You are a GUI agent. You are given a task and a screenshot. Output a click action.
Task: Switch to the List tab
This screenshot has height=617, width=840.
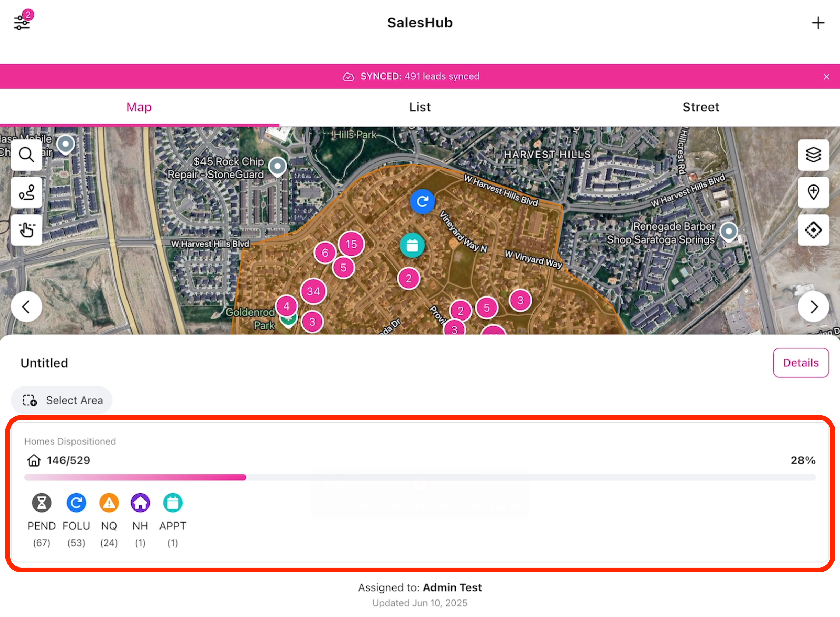[x=420, y=107]
